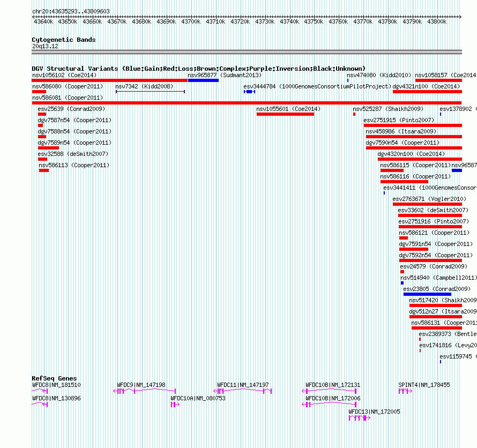Select esv2389373 (Bentley) entry
This screenshot has width=477, height=448.
448,334
